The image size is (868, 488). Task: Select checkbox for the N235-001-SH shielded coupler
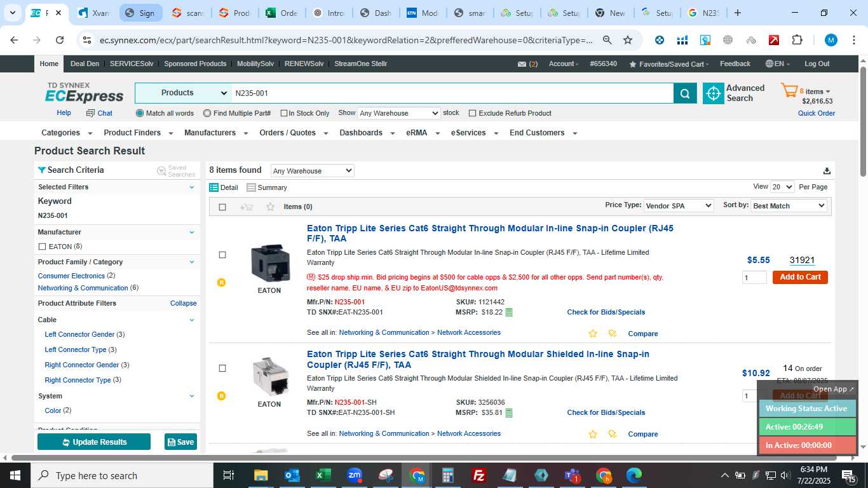(222, 368)
